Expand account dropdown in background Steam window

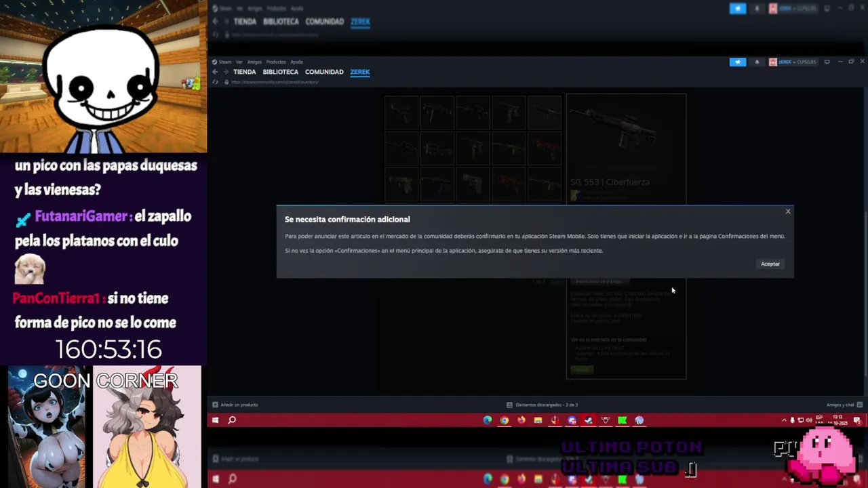click(797, 9)
